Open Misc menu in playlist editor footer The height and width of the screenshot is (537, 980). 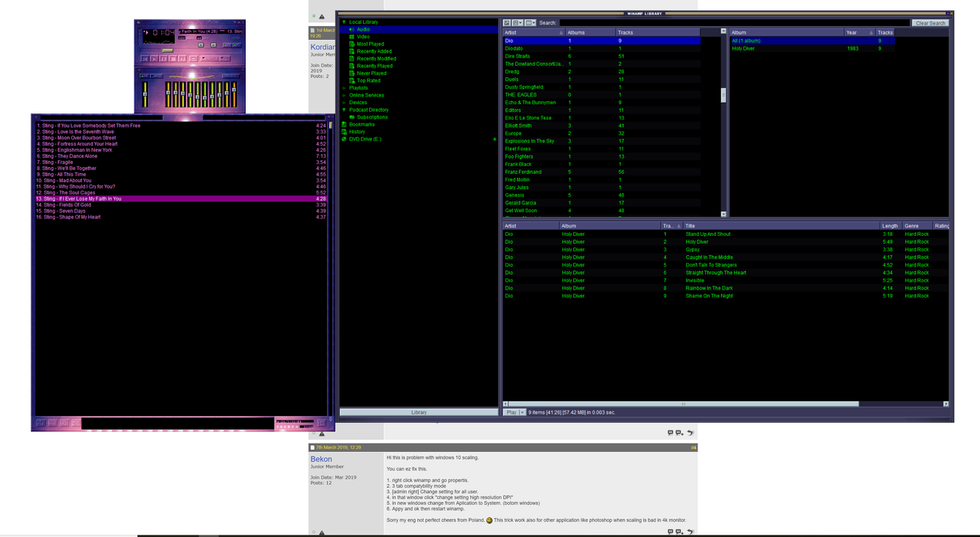(76, 423)
